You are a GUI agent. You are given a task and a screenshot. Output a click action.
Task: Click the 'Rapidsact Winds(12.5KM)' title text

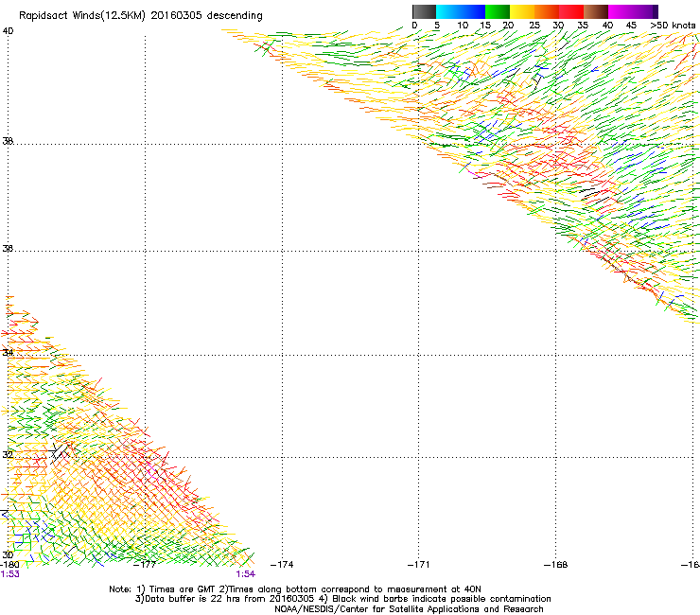coord(82,16)
